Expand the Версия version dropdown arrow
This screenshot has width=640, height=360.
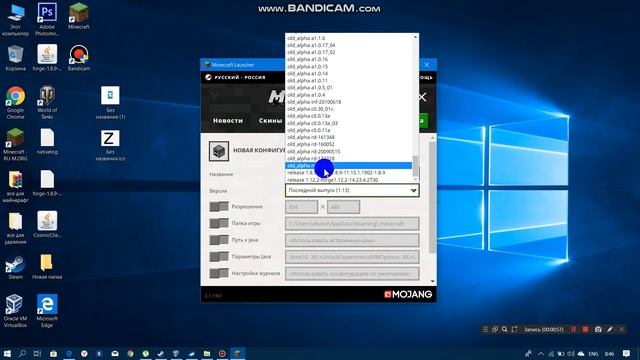[x=413, y=191]
